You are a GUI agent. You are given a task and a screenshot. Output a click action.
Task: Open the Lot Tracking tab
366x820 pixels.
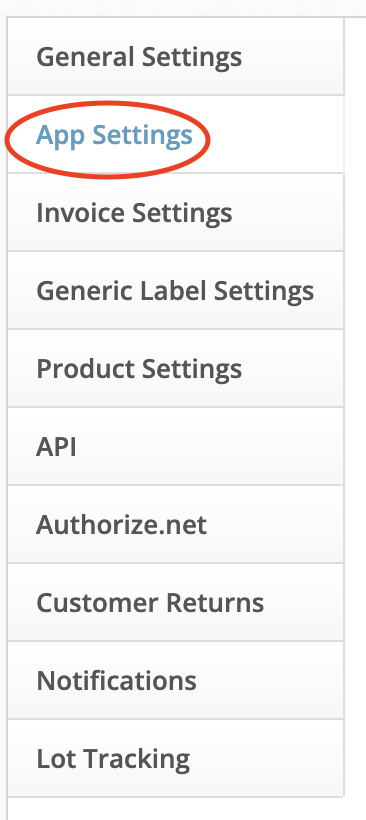point(176,758)
